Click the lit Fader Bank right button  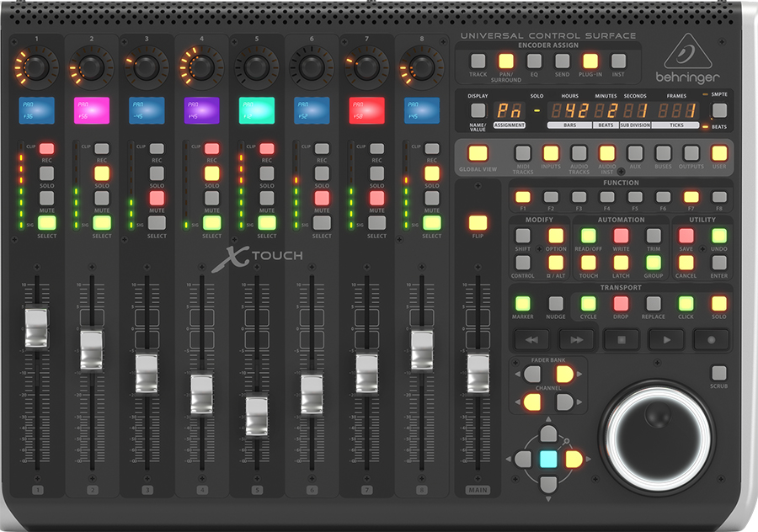[564, 374]
